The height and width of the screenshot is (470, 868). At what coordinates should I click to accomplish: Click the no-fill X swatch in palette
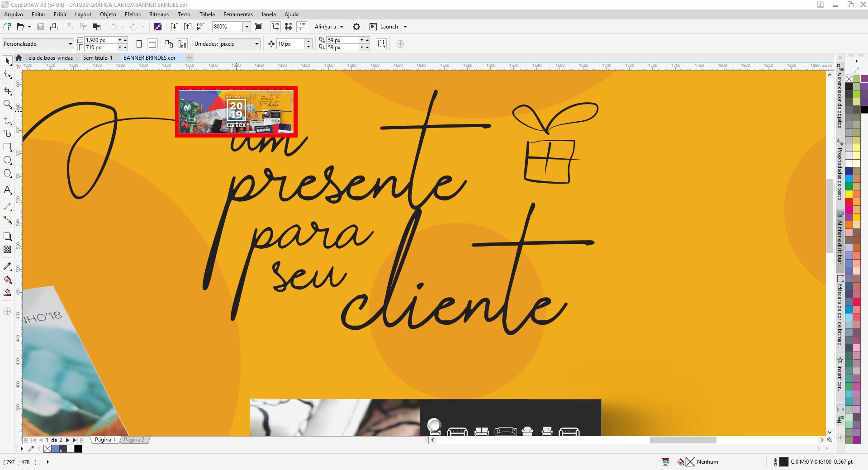point(849,79)
